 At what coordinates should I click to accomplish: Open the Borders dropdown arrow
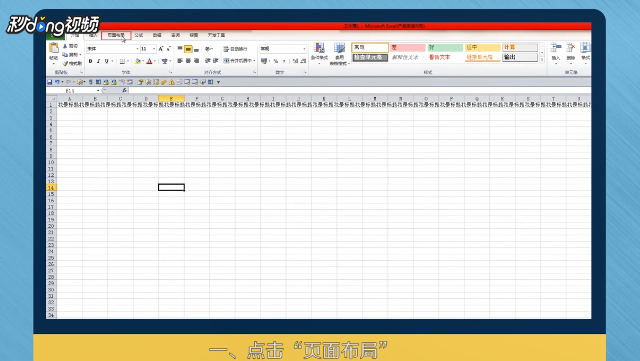[128, 61]
